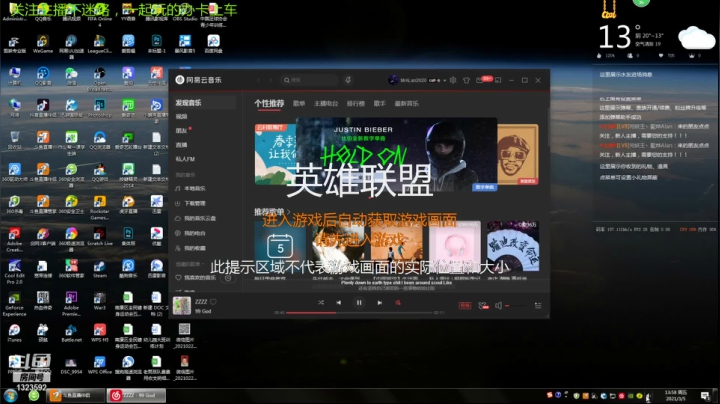The height and width of the screenshot is (404, 720).
Task: Open the play queue list icon
Action: click(538, 305)
